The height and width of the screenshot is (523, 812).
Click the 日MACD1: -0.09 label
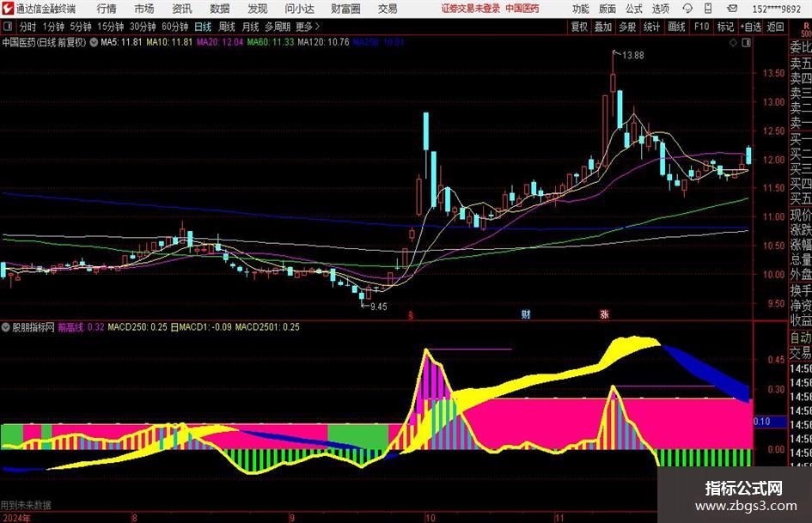click(x=201, y=327)
